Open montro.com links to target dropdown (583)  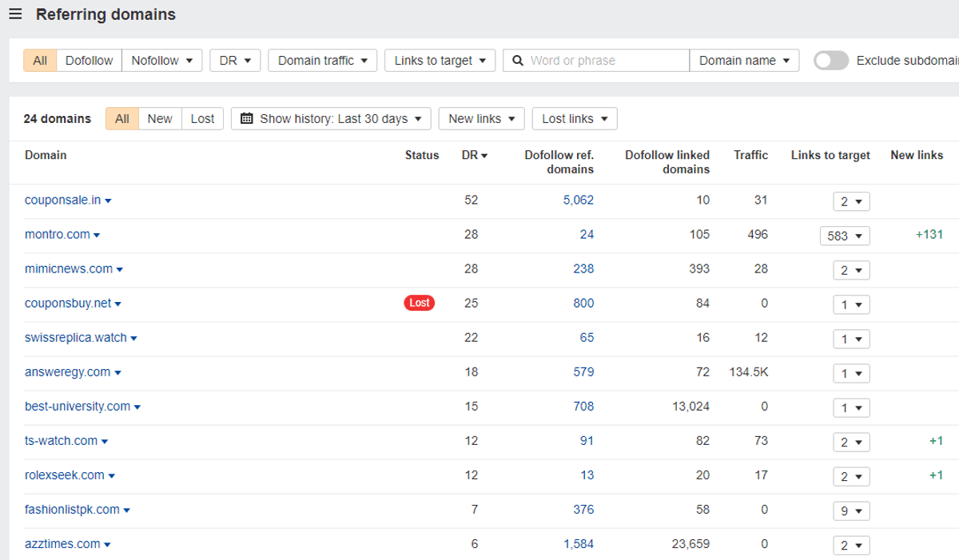(x=845, y=236)
